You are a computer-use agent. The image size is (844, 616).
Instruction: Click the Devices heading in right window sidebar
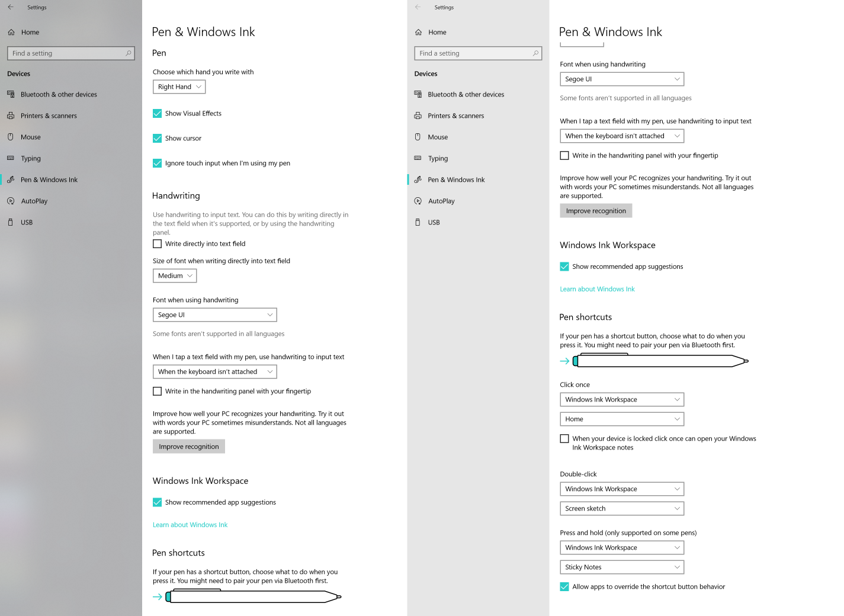[426, 74]
